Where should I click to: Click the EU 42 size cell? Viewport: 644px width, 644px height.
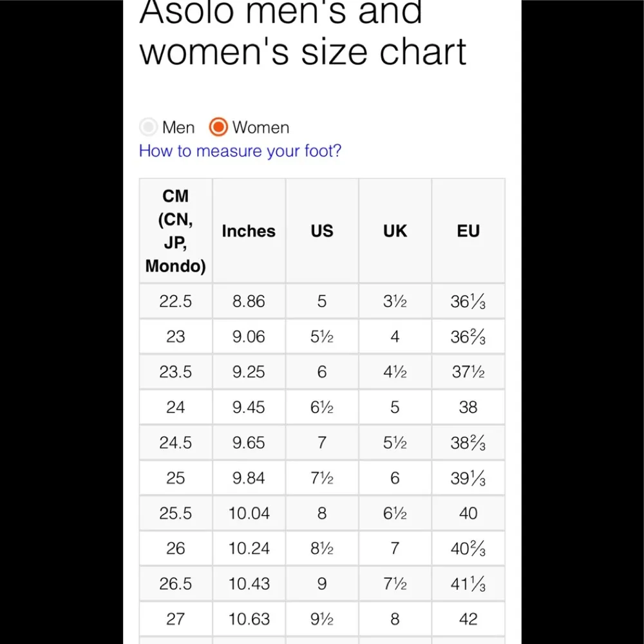coord(468,620)
